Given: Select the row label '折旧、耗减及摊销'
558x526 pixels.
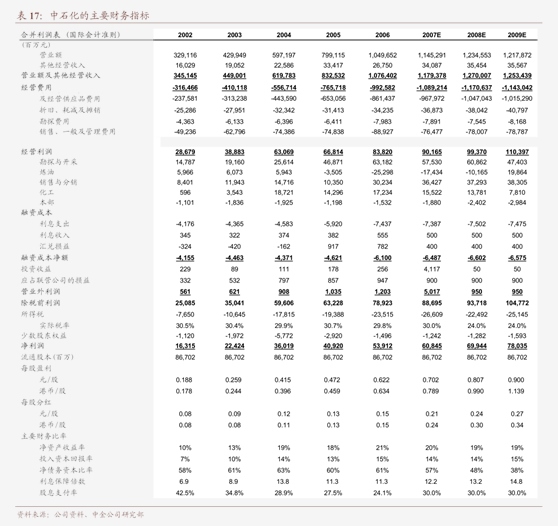Looking at the screenshot, I should pos(70,110).
